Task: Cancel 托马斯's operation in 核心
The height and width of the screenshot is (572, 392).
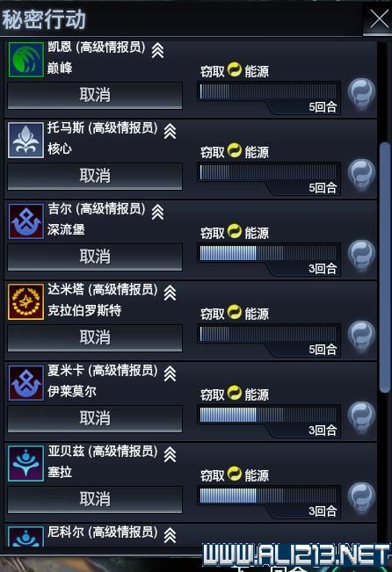Action: (95, 177)
